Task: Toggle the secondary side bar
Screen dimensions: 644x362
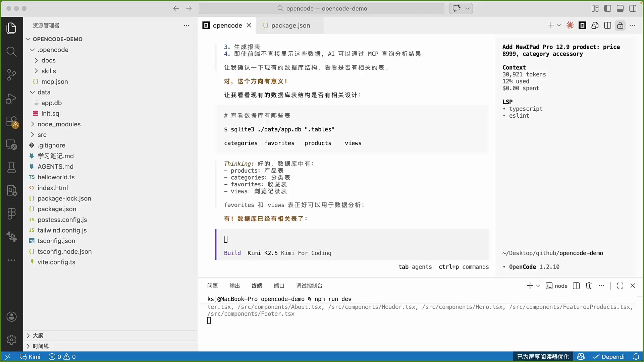Action: [x=633, y=8]
